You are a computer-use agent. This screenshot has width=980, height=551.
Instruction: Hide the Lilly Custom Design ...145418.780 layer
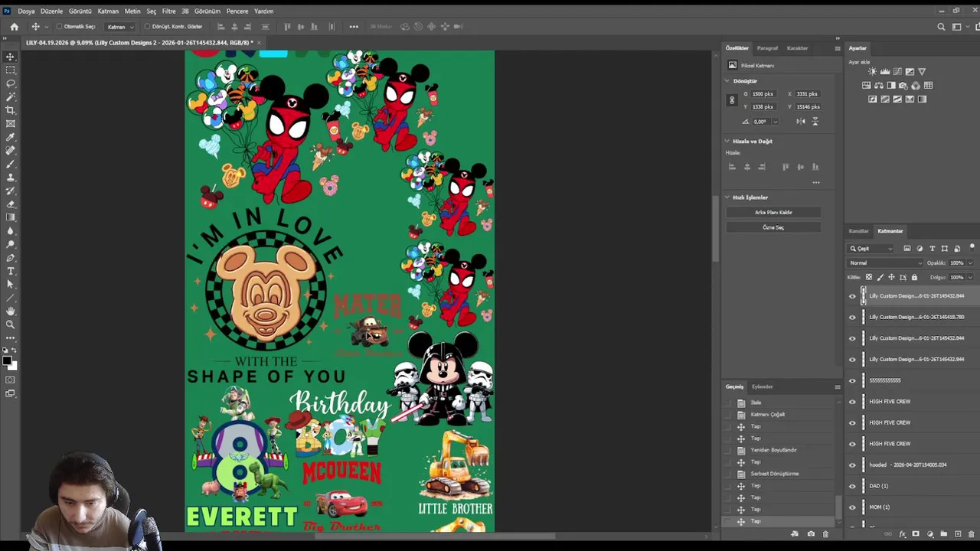point(852,317)
